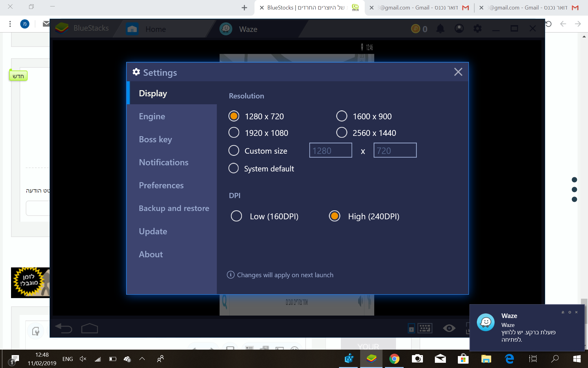Select the Custom size resolution option
This screenshot has height=368, width=588.
coord(234,151)
